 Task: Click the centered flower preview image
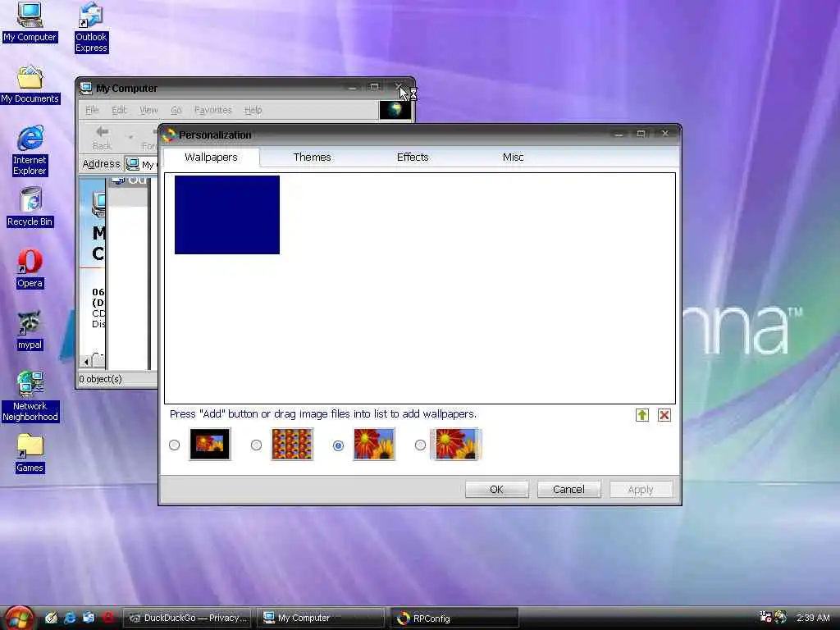point(210,444)
